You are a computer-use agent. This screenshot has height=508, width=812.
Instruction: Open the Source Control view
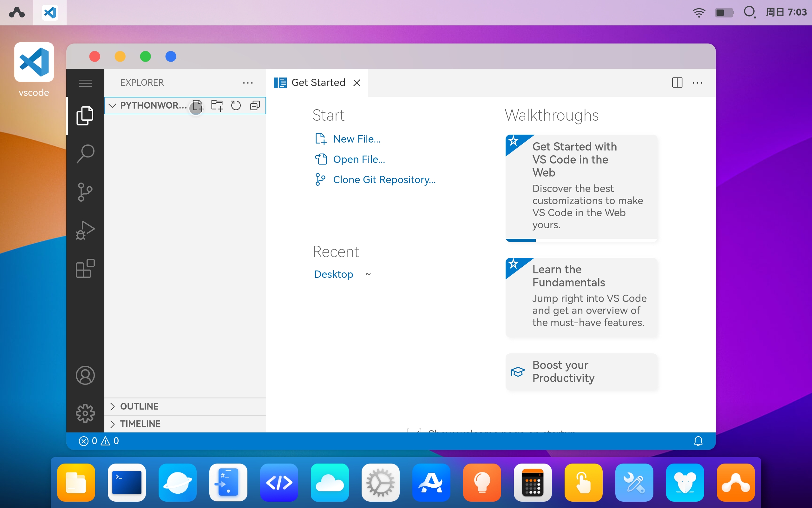tap(85, 192)
